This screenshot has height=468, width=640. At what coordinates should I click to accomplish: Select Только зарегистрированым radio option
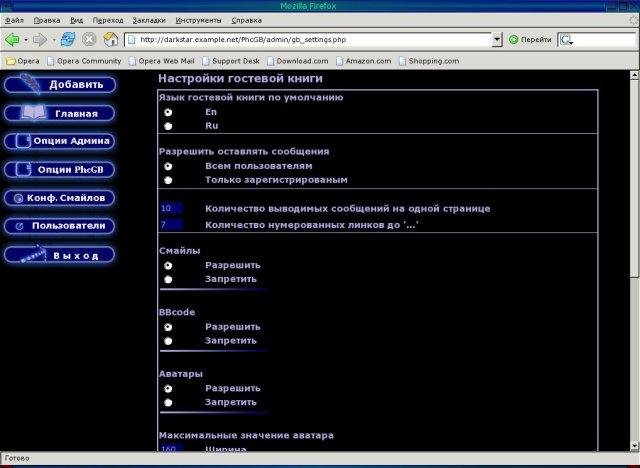tap(168, 180)
